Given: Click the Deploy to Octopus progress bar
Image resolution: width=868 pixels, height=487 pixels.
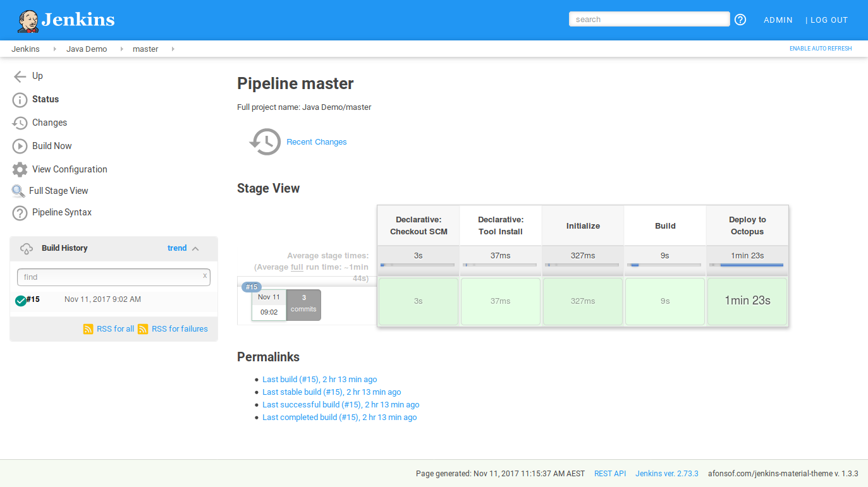Looking at the screenshot, I should [747, 265].
